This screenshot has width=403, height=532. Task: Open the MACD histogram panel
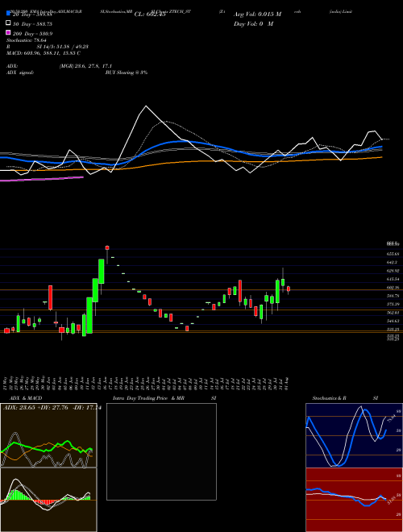point(48,500)
